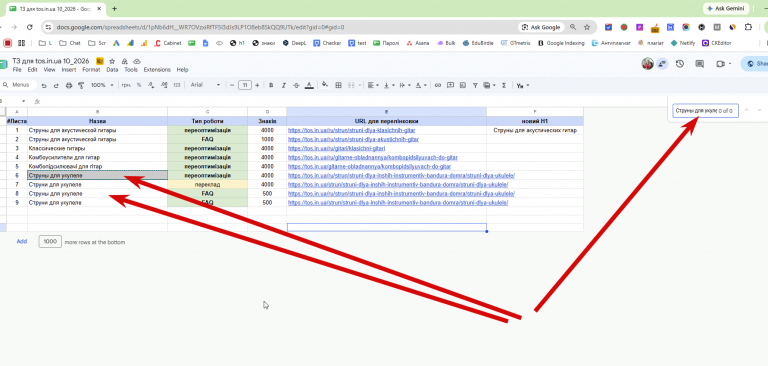The width and height of the screenshot is (768, 366).
Task: Print the spreadsheet with the printer icon
Action: tap(69, 85)
